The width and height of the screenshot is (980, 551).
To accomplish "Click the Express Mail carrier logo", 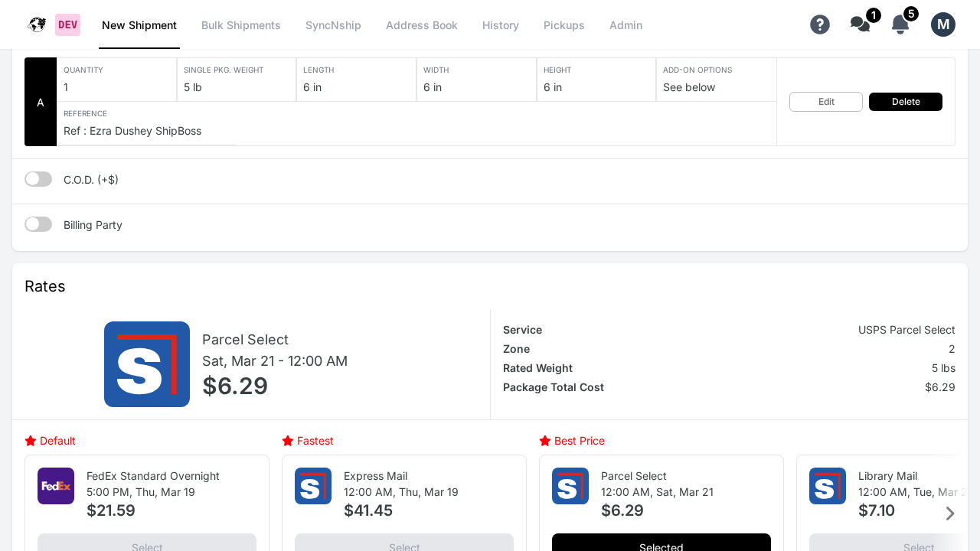I will 312,485.
